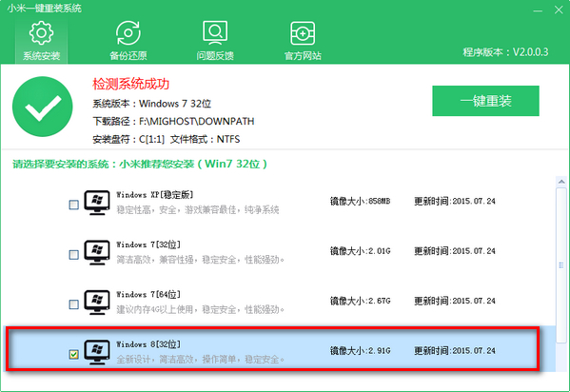Open the 官方网站 website icon
The image size is (570, 392).
(x=303, y=33)
